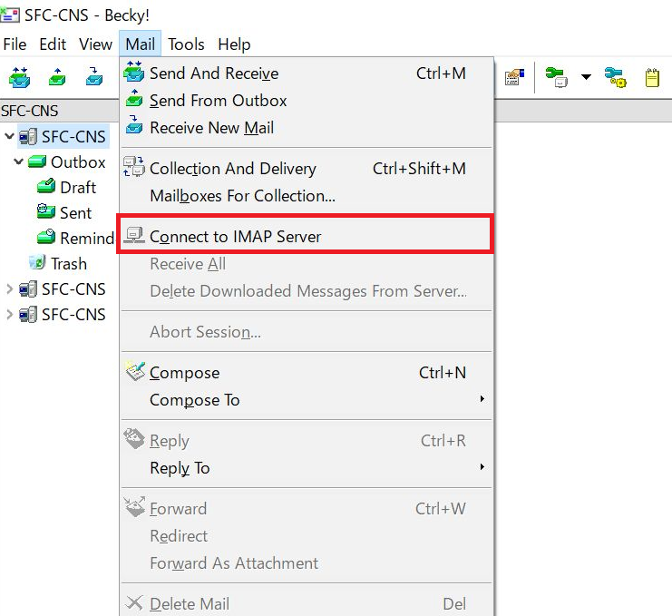
Task: Open the Compose To submenu
Action: [x=194, y=400]
